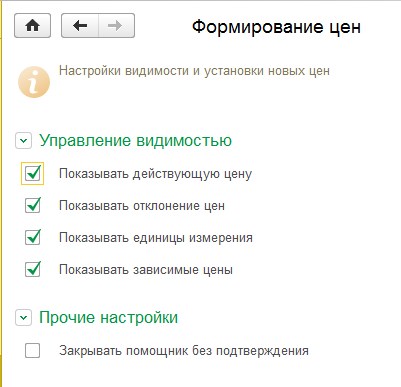401x387 pixels.
Task: Click the Формирование цен page title
Action: point(276,26)
